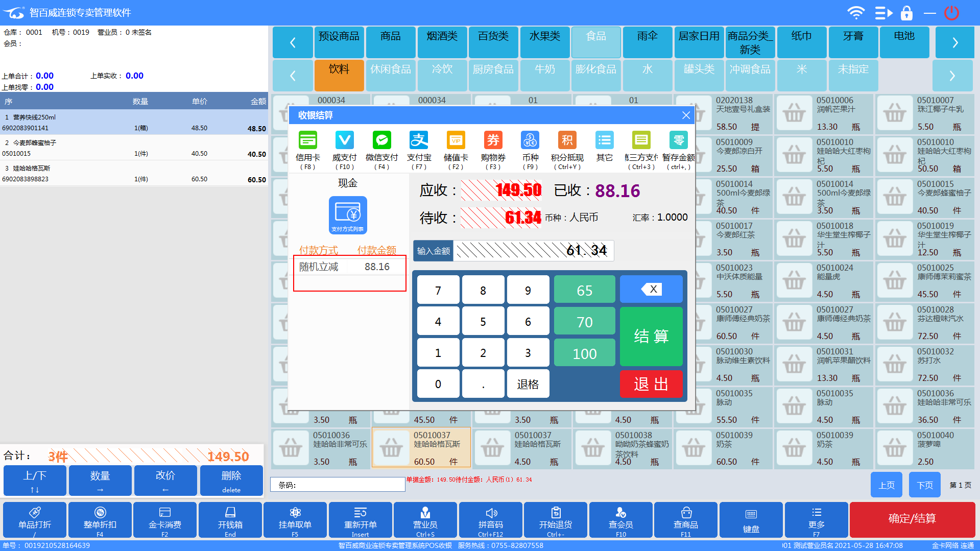Click the lock screen icon
Image resolution: width=980 pixels, height=551 pixels.
tap(906, 13)
